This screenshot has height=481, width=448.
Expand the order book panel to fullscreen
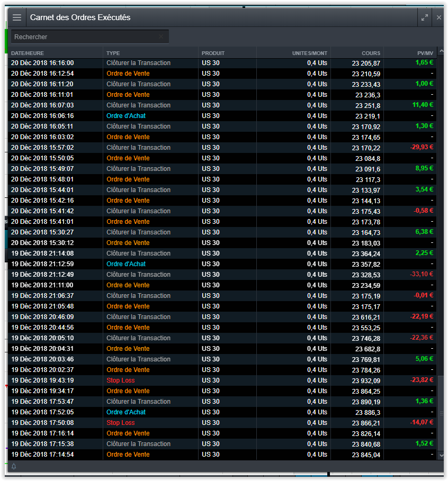coord(425,17)
